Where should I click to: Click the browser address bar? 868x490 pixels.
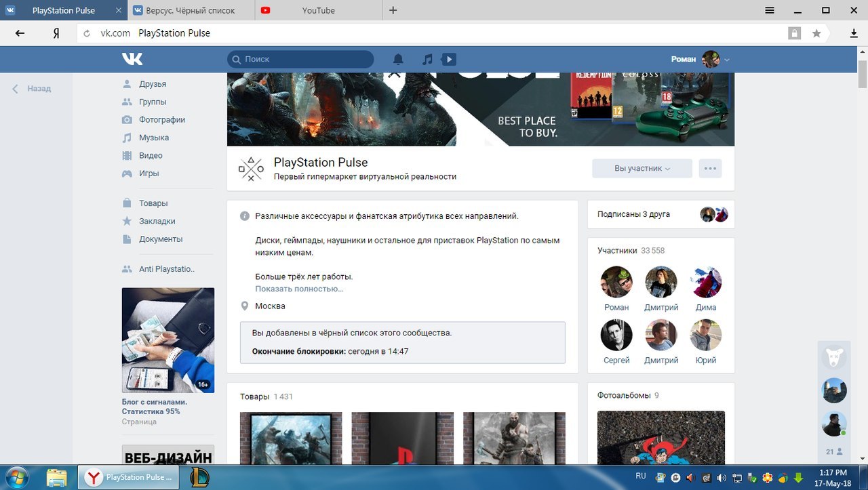point(434,33)
